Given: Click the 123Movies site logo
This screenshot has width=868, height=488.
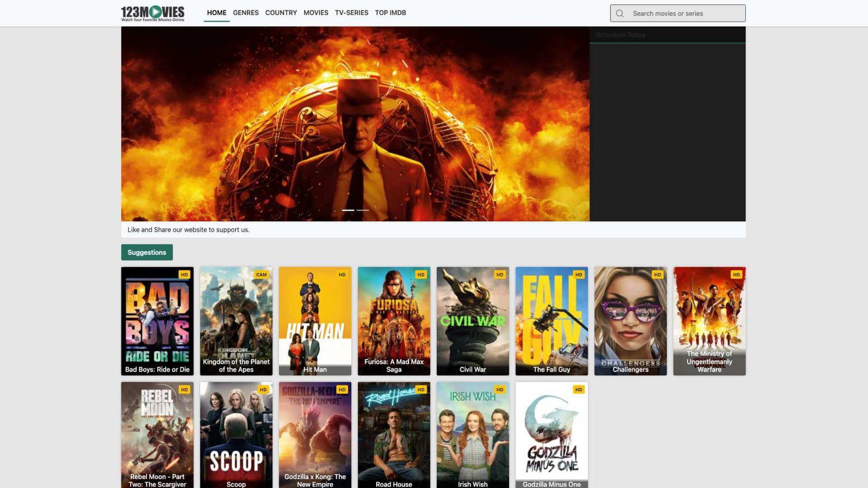Looking at the screenshot, I should (153, 13).
